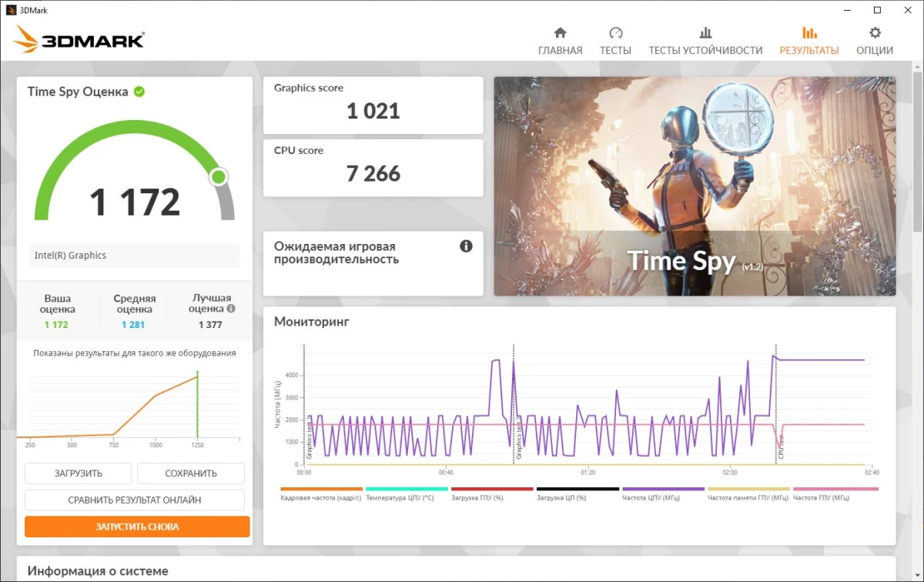
Task: Close the 3DMark window
Action: click(909, 10)
